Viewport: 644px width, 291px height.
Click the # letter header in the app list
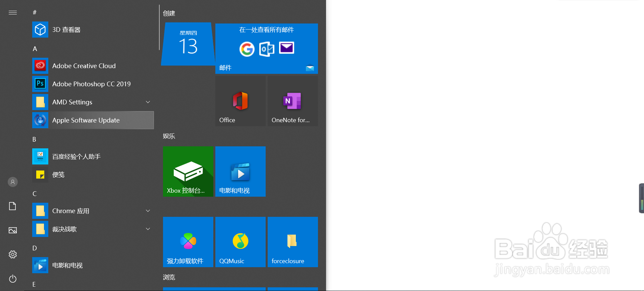(35, 12)
